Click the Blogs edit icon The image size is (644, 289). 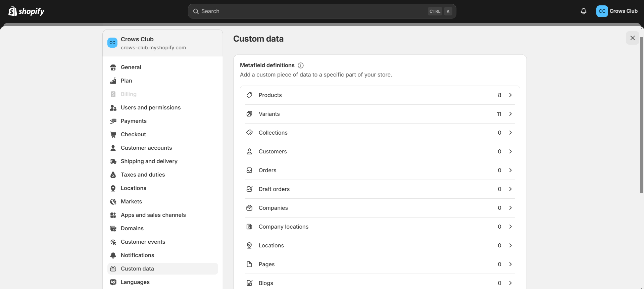249,283
